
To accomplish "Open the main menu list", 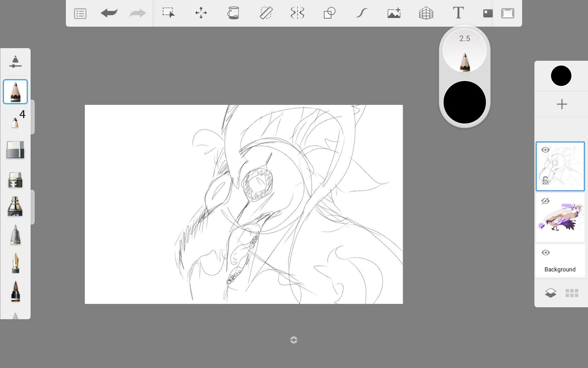I will (80, 13).
